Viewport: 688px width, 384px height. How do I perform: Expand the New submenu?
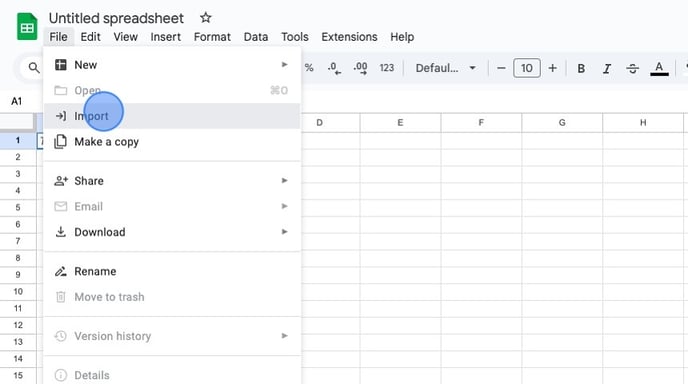coord(172,65)
